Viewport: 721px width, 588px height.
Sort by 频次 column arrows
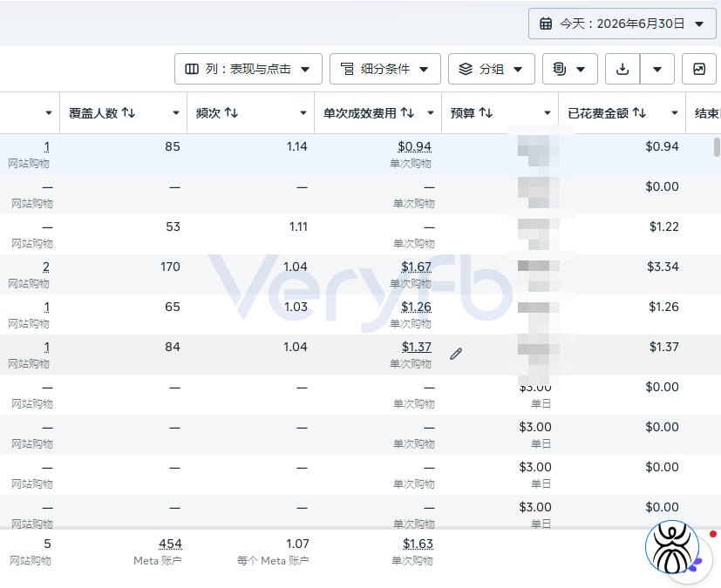click(x=231, y=113)
